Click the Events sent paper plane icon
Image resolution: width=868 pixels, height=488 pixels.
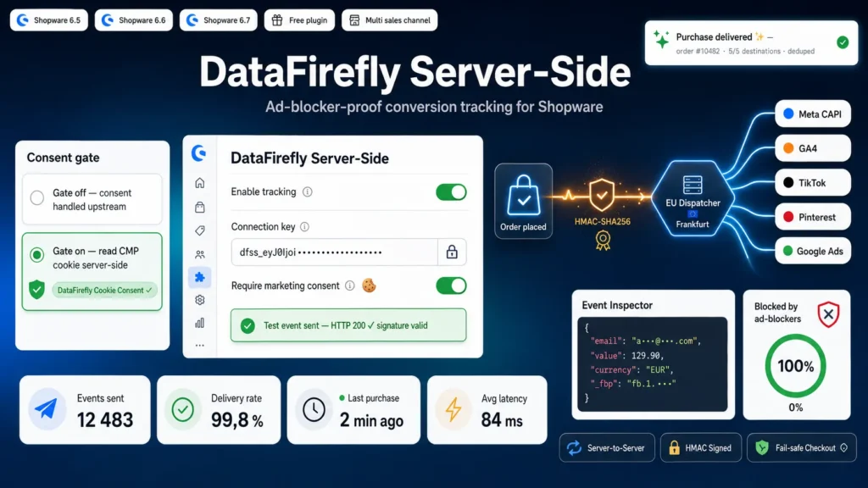point(47,409)
